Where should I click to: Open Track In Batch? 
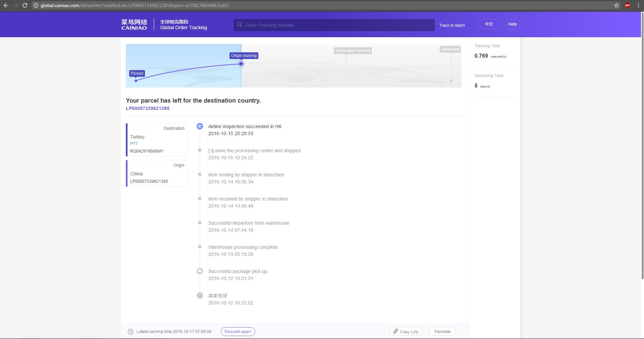point(452,25)
